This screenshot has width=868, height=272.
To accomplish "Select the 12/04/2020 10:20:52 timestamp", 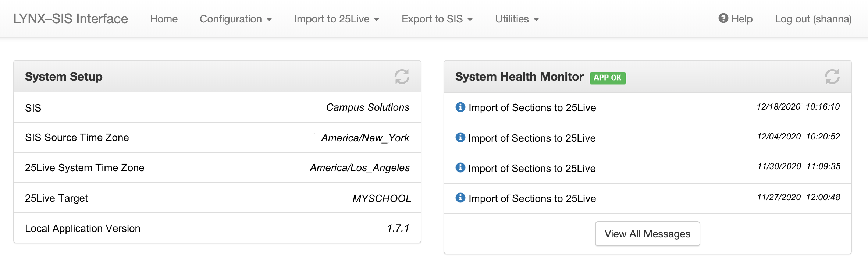I will pyautogui.click(x=798, y=137).
